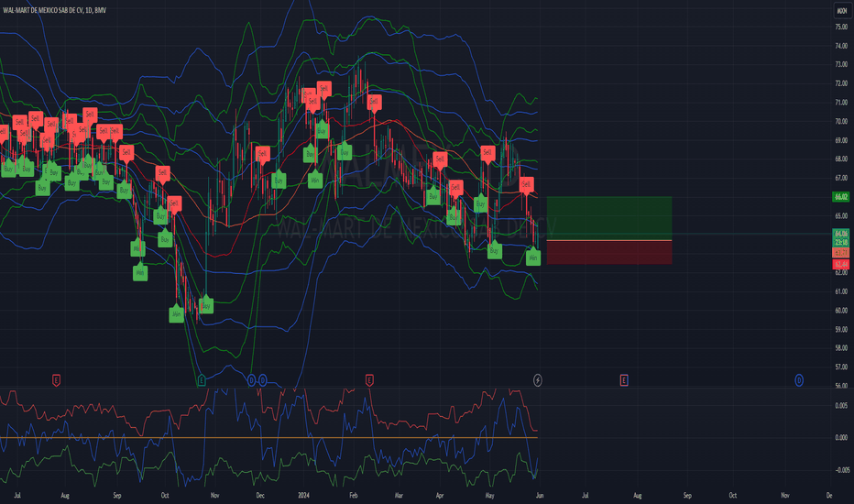Viewport: 854px width, 504px height.
Task: Click the 0.005 indicator axis label
Action: (x=841, y=405)
